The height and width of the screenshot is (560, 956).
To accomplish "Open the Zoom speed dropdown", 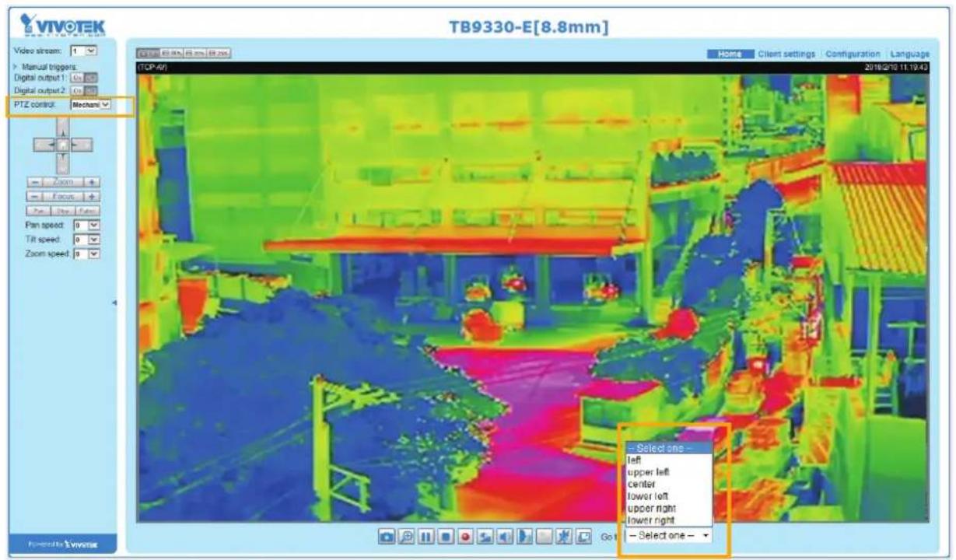I will (87, 254).
